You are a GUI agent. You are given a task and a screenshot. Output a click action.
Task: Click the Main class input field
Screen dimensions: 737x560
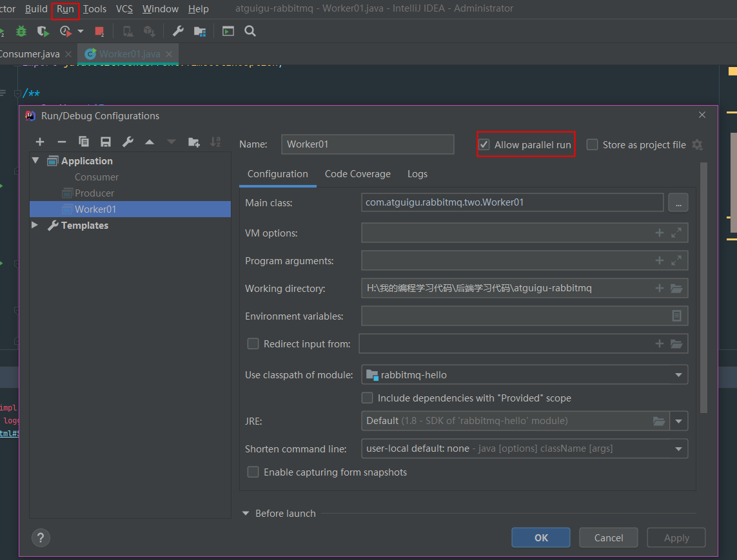tap(513, 202)
